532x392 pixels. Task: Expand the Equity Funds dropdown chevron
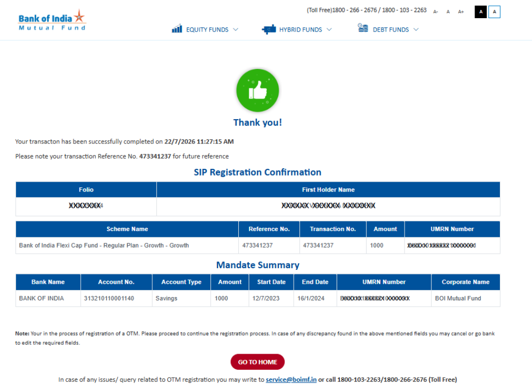point(236,30)
